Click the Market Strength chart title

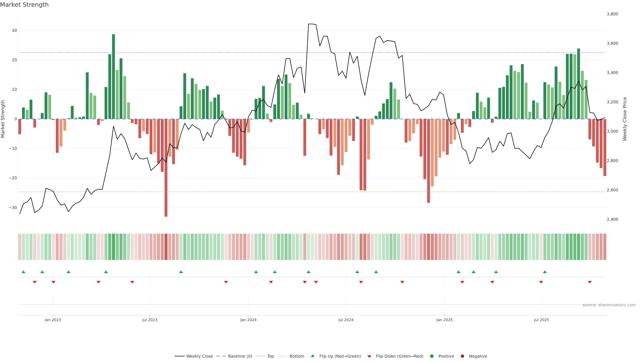point(24,5)
